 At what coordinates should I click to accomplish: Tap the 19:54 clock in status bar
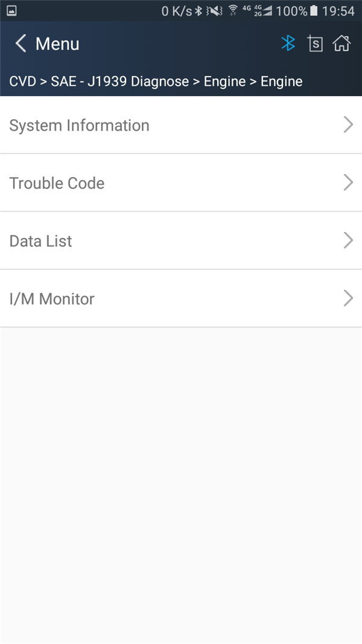[338, 11]
